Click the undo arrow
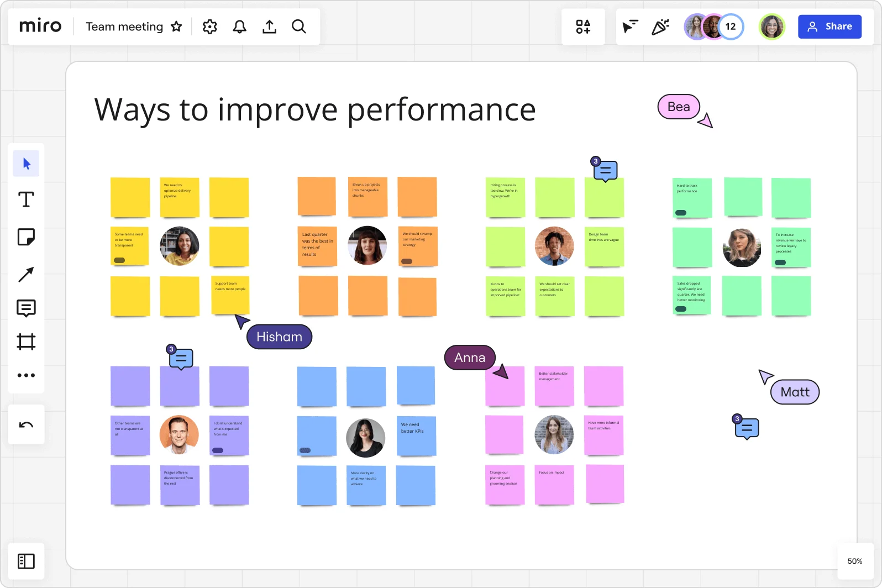This screenshot has height=588, width=882. [26, 425]
